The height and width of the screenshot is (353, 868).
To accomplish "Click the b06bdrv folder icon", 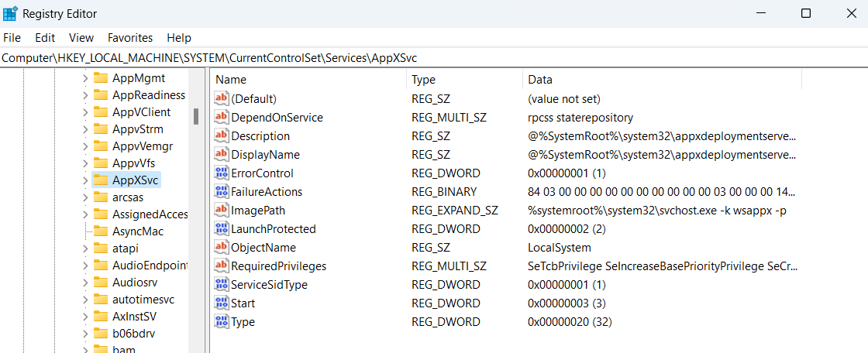I will [x=100, y=334].
